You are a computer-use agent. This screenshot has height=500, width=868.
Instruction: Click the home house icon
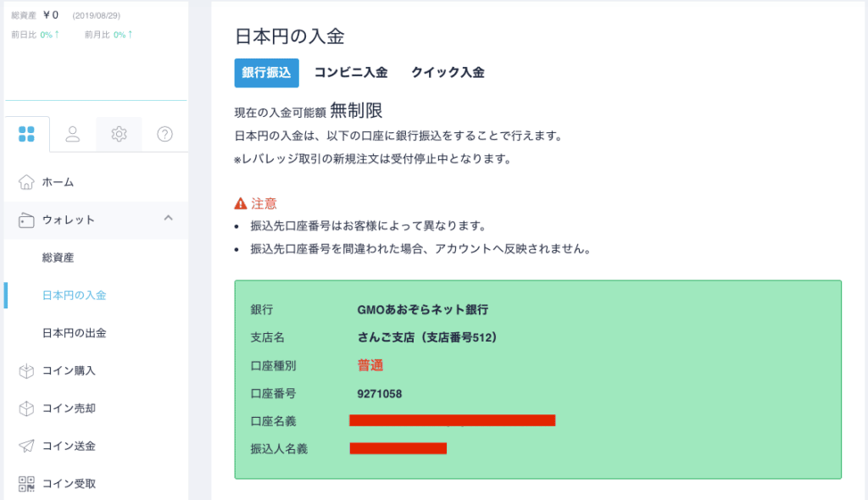click(26, 182)
